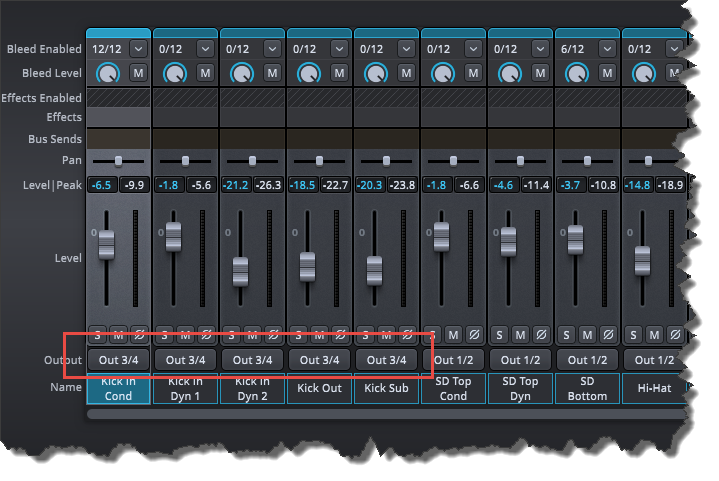
Task: Mute bleed on SD Top Dyn channel
Action: pyautogui.click(x=540, y=72)
